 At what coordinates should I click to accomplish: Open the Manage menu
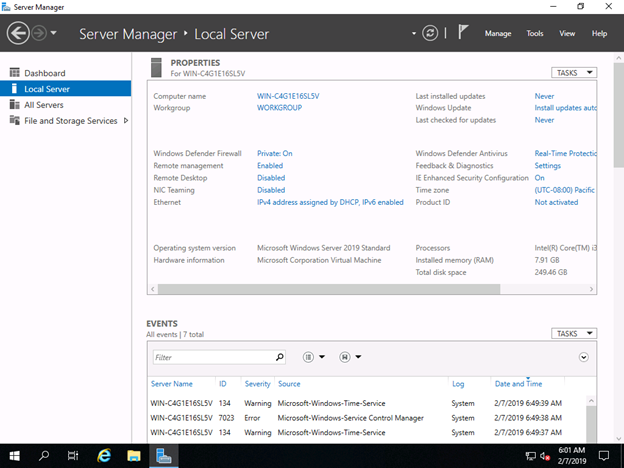coord(498,33)
